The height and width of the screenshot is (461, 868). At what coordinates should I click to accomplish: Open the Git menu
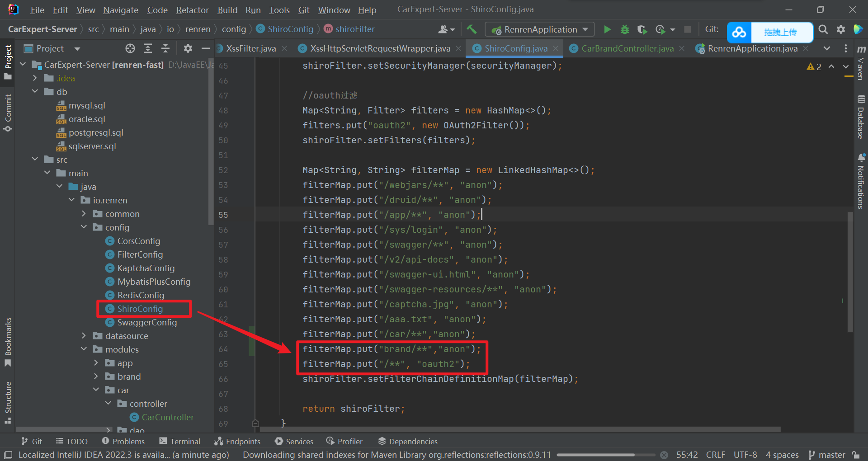304,9
